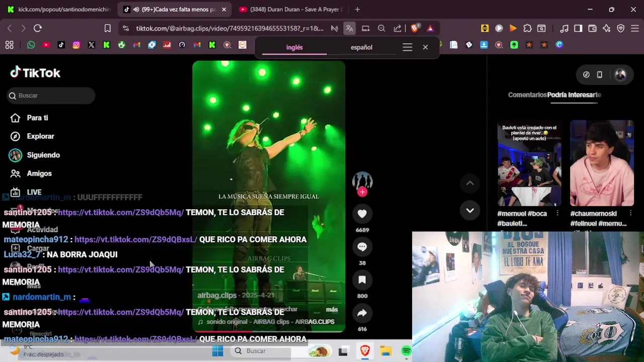
Task: Open the Cargar sidebar item
Action: [x=30, y=248]
